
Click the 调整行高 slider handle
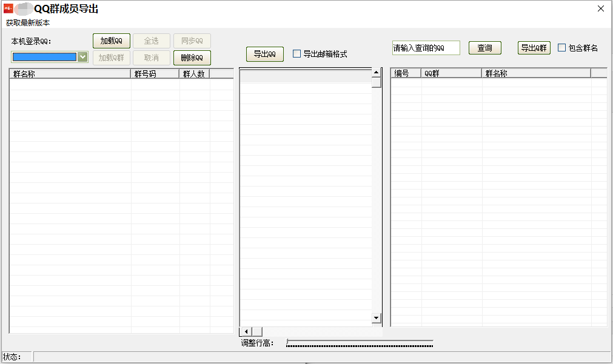pyautogui.click(x=288, y=343)
